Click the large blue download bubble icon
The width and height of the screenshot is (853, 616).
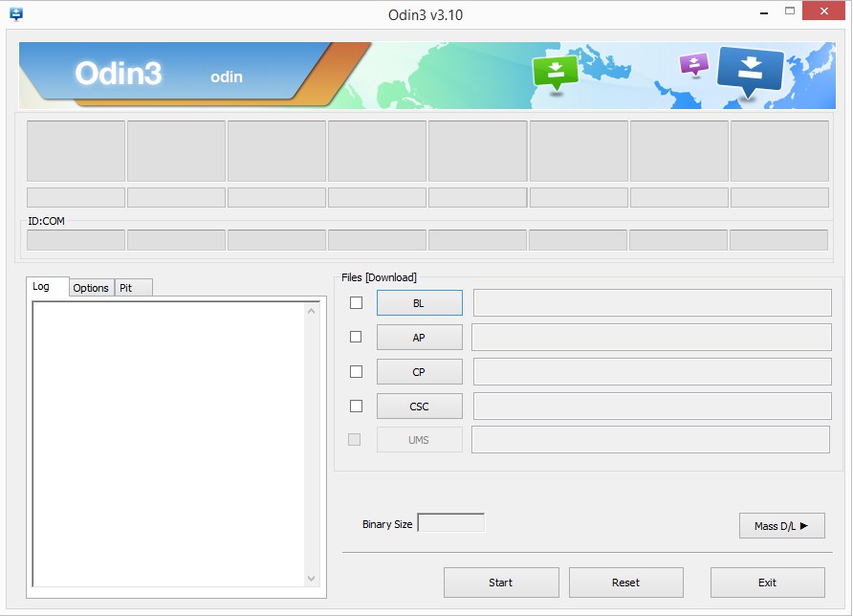coord(750,72)
